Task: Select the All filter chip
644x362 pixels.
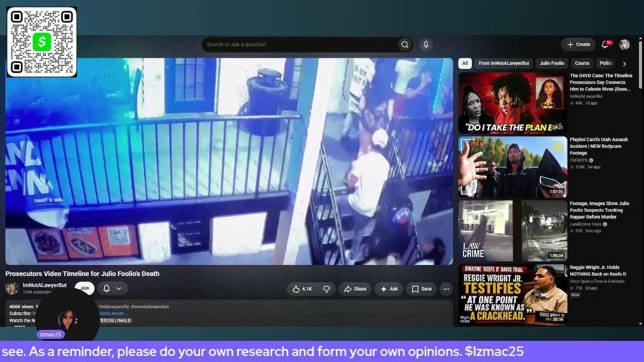Action: [x=465, y=63]
